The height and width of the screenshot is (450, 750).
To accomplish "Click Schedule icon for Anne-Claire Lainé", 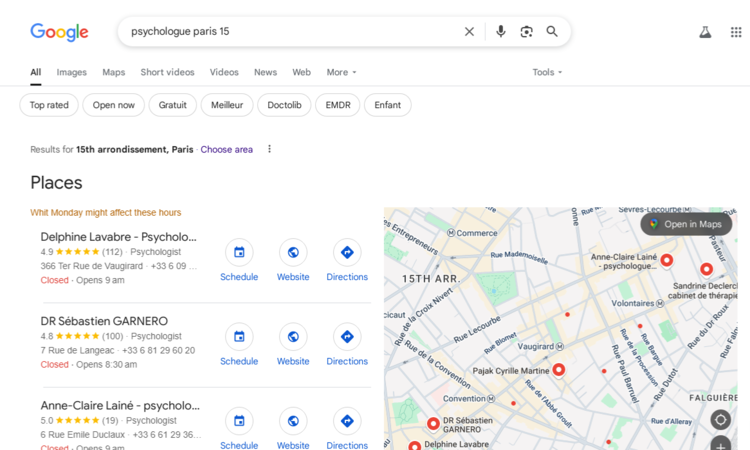I will (x=239, y=421).
